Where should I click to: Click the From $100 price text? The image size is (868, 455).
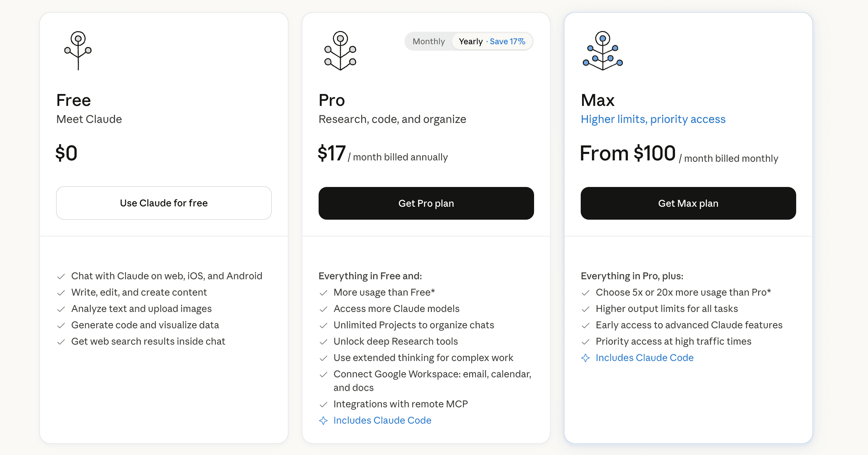pyautogui.click(x=627, y=153)
